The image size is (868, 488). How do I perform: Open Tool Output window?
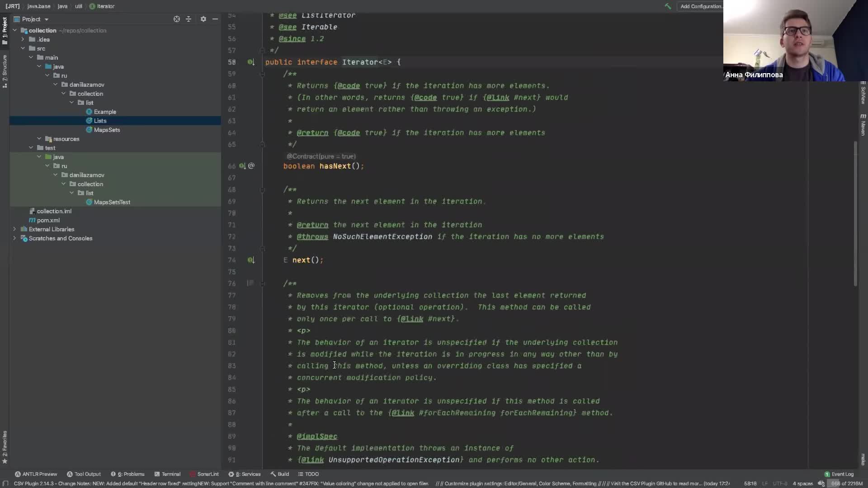(x=84, y=474)
